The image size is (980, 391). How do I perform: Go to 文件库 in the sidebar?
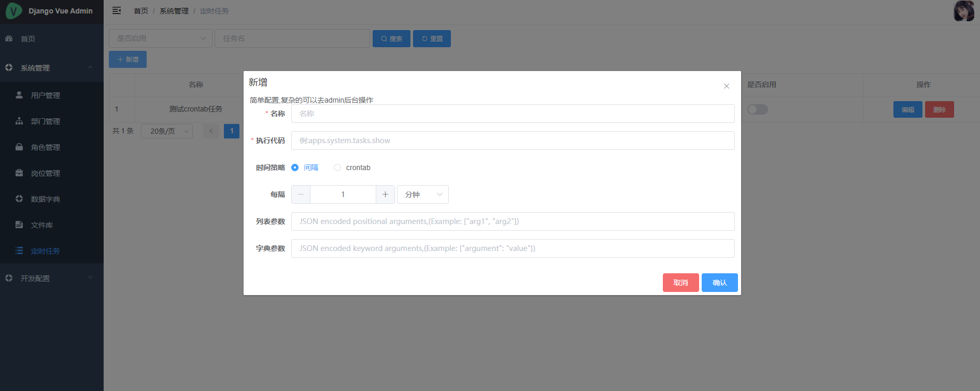coord(41,225)
